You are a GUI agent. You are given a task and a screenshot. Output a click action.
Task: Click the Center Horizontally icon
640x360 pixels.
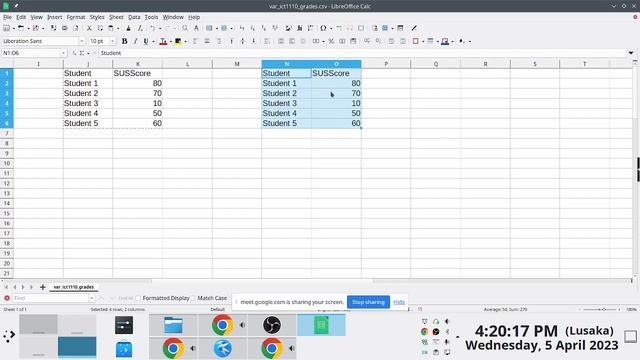tap(207, 41)
